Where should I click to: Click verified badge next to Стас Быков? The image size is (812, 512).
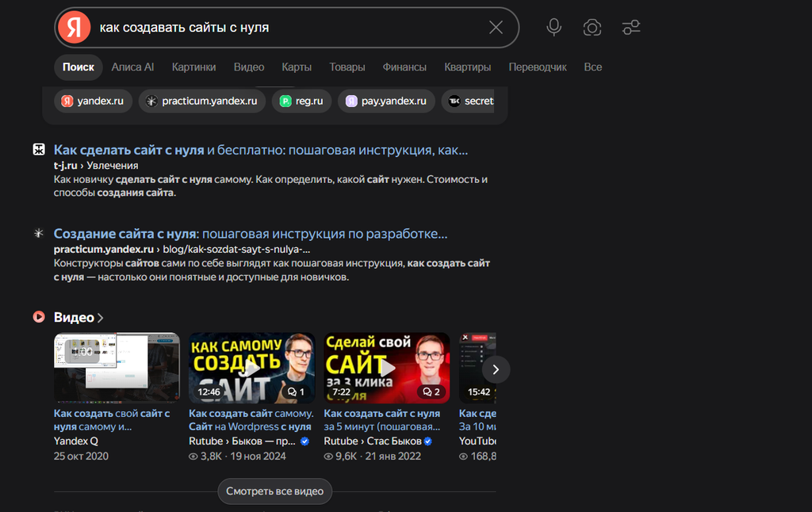(427, 441)
